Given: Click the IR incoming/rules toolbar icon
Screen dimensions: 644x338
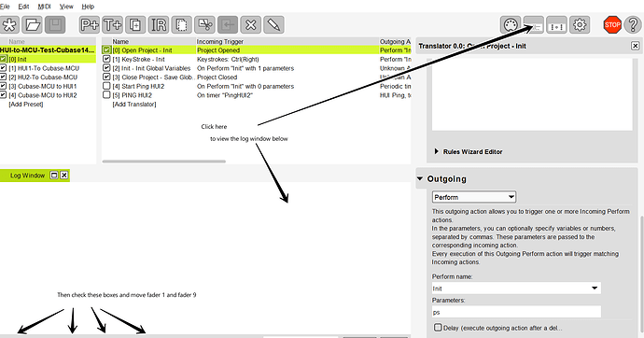Looking at the screenshot, I should 158,25.
